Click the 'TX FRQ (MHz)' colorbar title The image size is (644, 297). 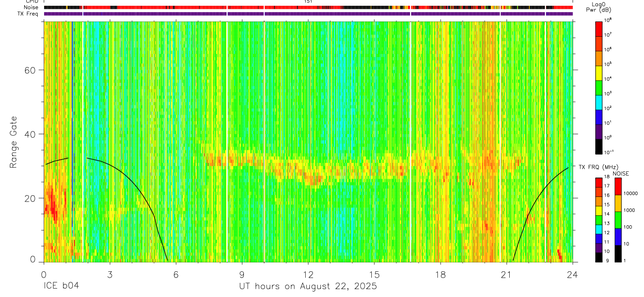(x=599, y=167)
